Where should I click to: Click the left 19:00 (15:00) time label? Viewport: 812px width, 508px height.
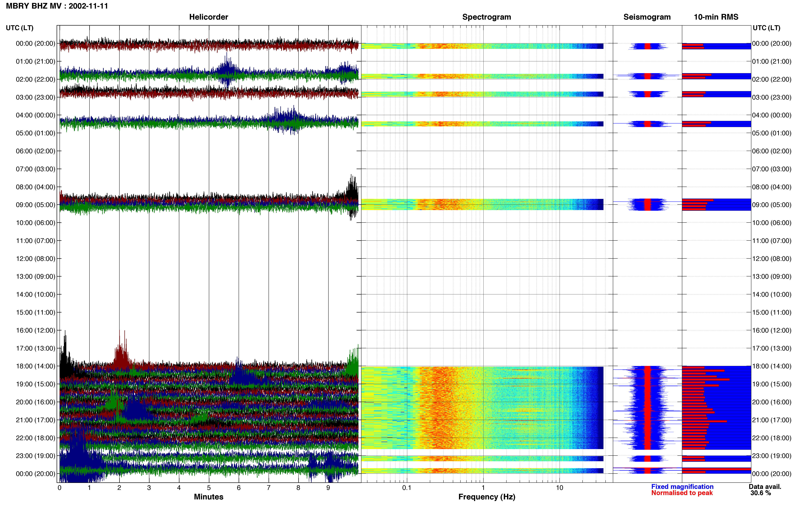pyautogui.click(x=35, y=384)
